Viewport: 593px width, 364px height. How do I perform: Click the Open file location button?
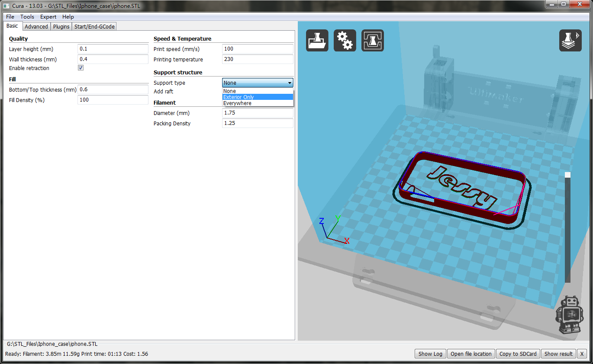(471, 354)
